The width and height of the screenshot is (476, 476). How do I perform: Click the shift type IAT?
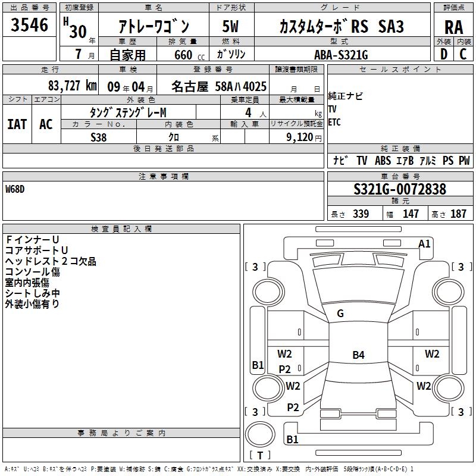click(17, 124)
